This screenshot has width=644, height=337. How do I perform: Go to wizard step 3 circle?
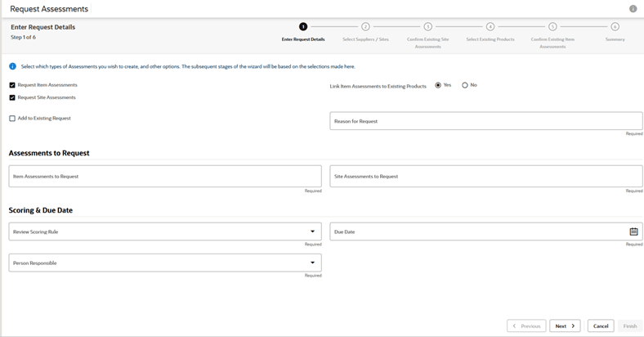pyautogui.click(x=427, y=27)
